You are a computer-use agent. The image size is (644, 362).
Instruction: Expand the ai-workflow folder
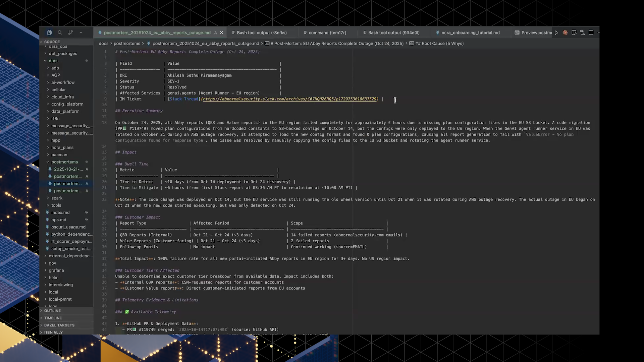pyautogui.click(x=63, y=82)
